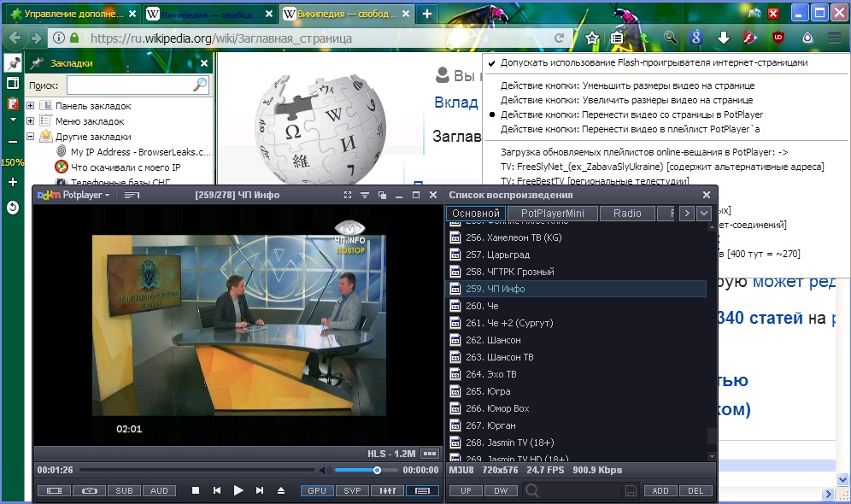Click the playlist vertical scrollbar
Viewport: 851px width, 504px height.
tap(712, 340)
